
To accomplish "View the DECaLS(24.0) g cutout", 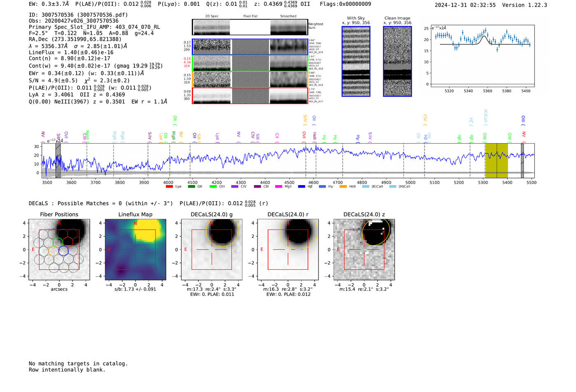I will coord(212,249).
